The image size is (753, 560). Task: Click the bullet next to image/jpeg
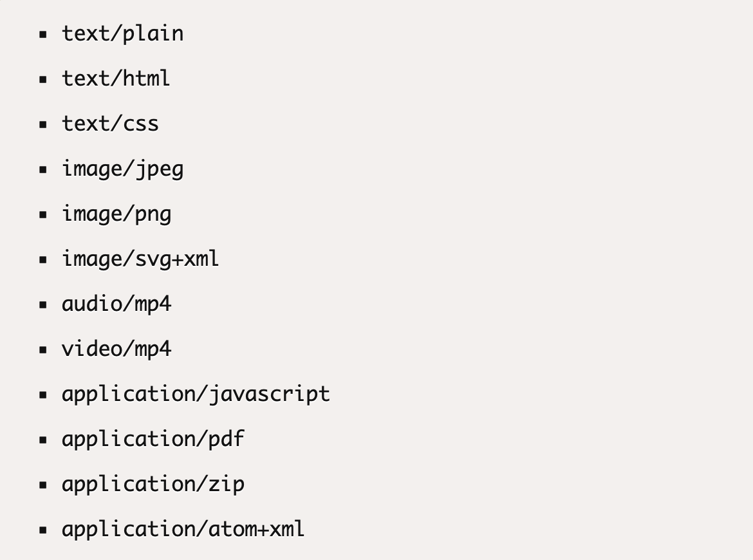pos(43,169)
